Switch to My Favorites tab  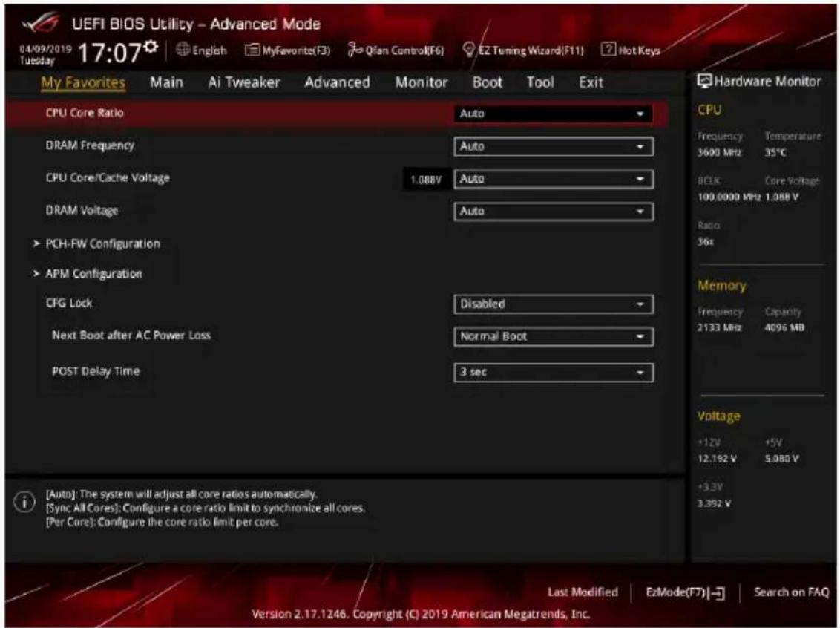83,82
